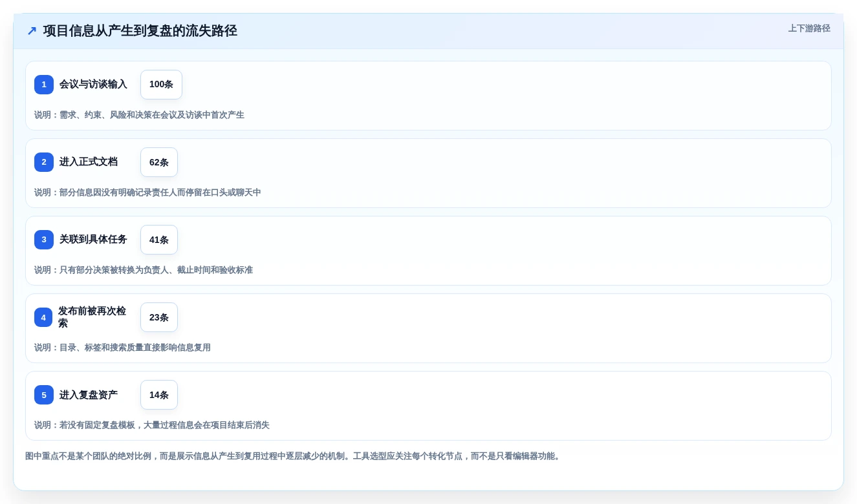Click the description starting 说明：需求、约束、风险
Image resolution: width=857 pixels, height=504 pixels.
139,115
